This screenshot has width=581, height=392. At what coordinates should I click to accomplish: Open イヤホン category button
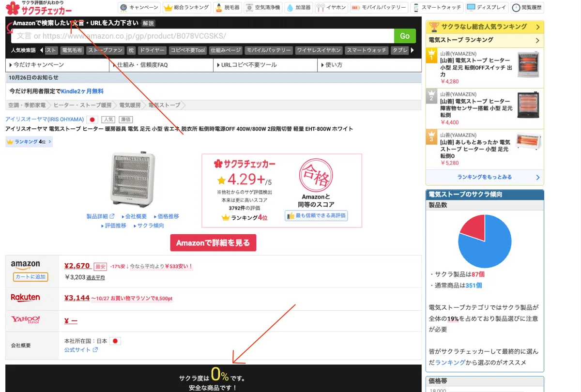tap(331, 8)
